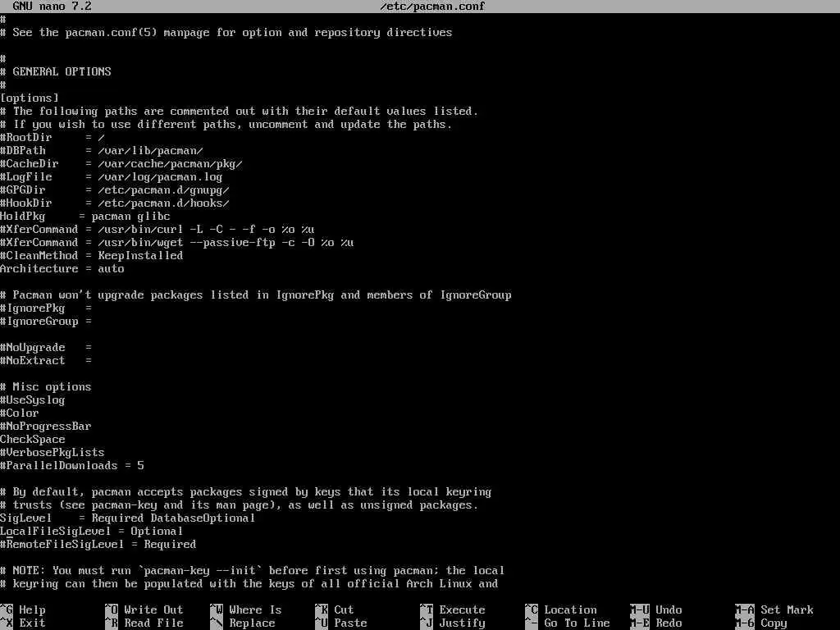Place cursor on LocalFileSigLevel = Optional line
The height and width of the screenshot is (630, 840).
[x=92, y=532]
